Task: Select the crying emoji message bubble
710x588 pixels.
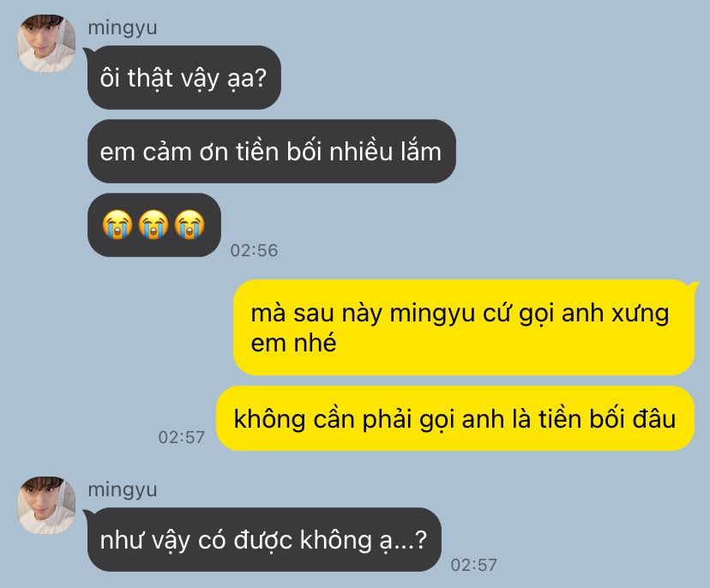Action: pos(154,225)
